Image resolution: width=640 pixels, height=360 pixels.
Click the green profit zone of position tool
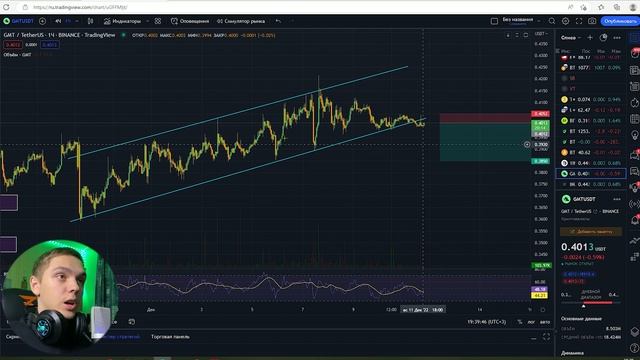485,142
